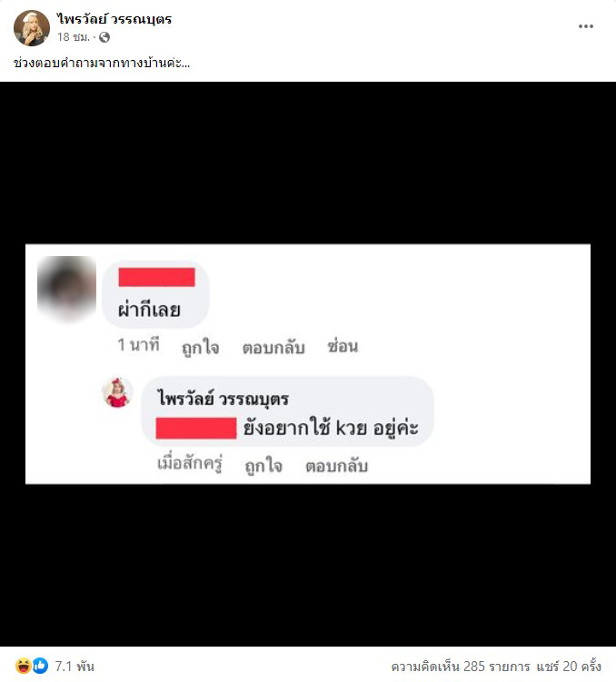Click the แชร์ 20 ครั้ง shares count

[x=569, y=667]
